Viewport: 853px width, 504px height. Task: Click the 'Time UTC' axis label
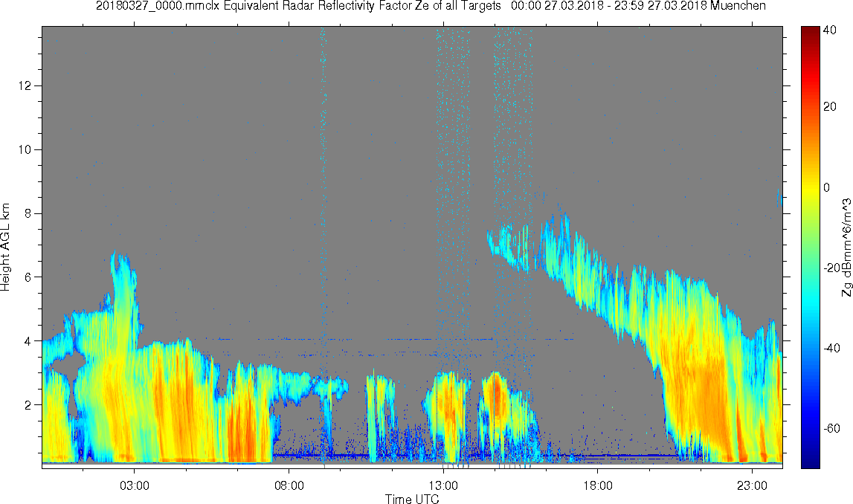tap(412, 499)
